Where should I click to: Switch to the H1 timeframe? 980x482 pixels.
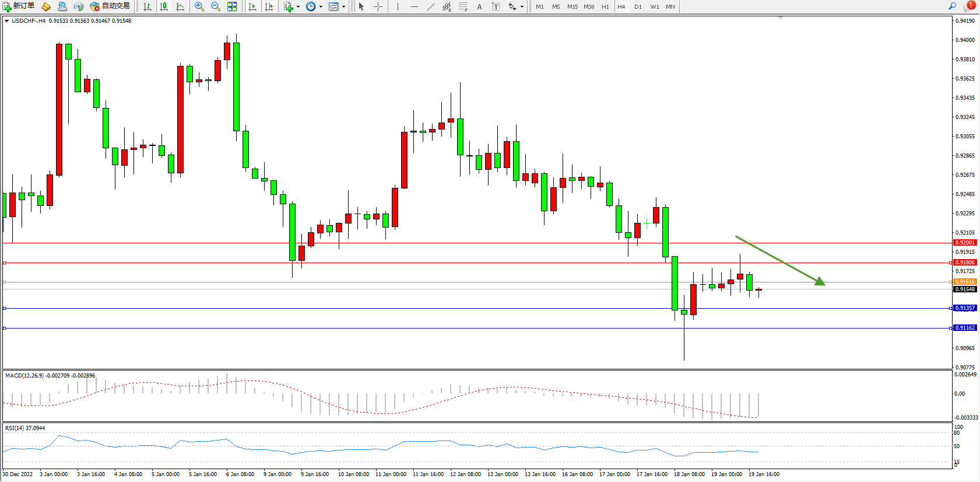pyautogui.click(x=605, y=6)
